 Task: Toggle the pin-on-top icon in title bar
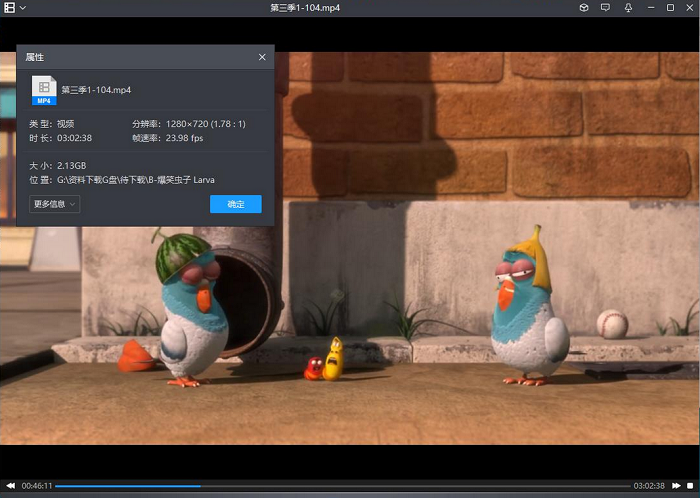[x=627, y=8]
